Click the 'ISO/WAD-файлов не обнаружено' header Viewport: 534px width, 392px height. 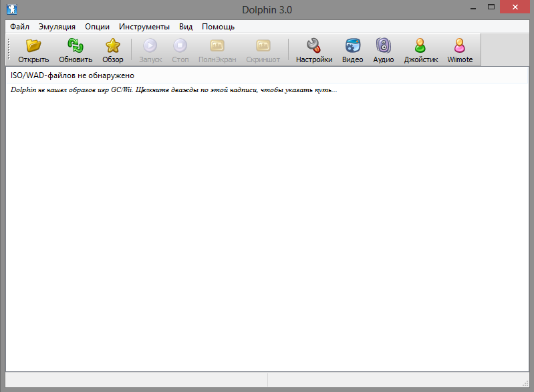click(x=267, y=75)
